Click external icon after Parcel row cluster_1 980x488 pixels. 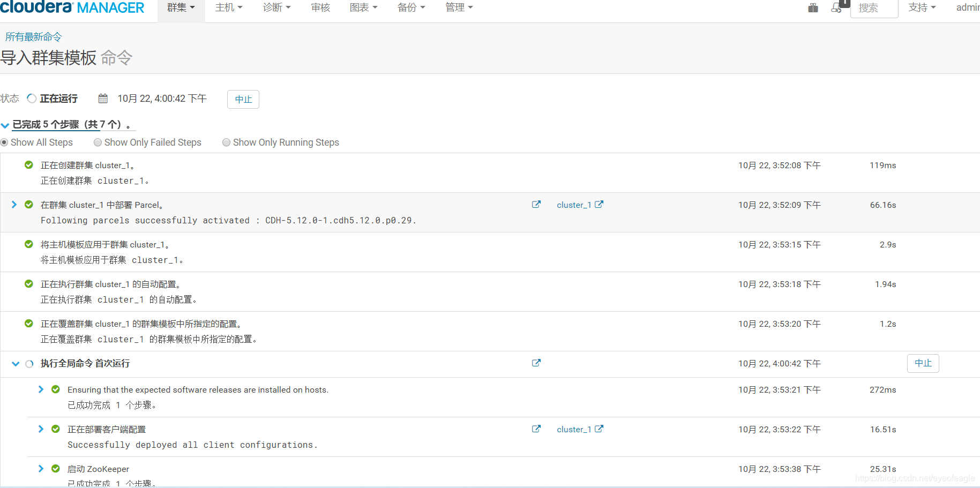coord(599,205)
